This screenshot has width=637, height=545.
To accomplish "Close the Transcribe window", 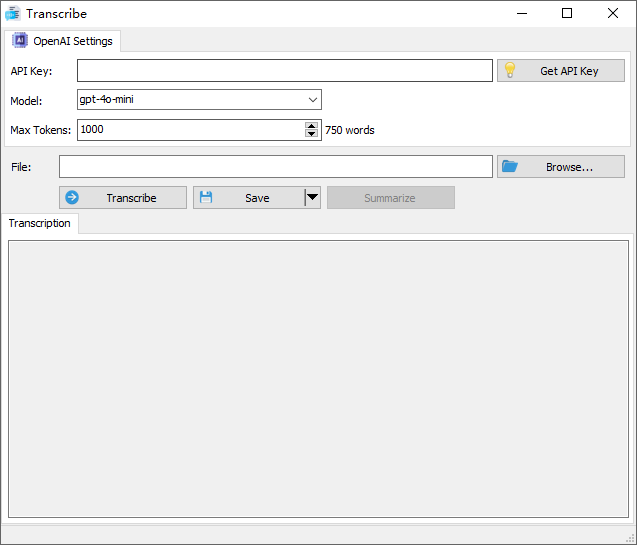I will pyautogui.click(x=613, y=13).
